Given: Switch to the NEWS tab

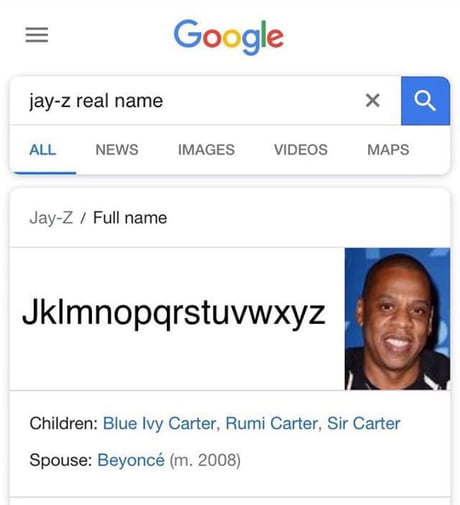Looking at the screenshot, I should 117,150.
